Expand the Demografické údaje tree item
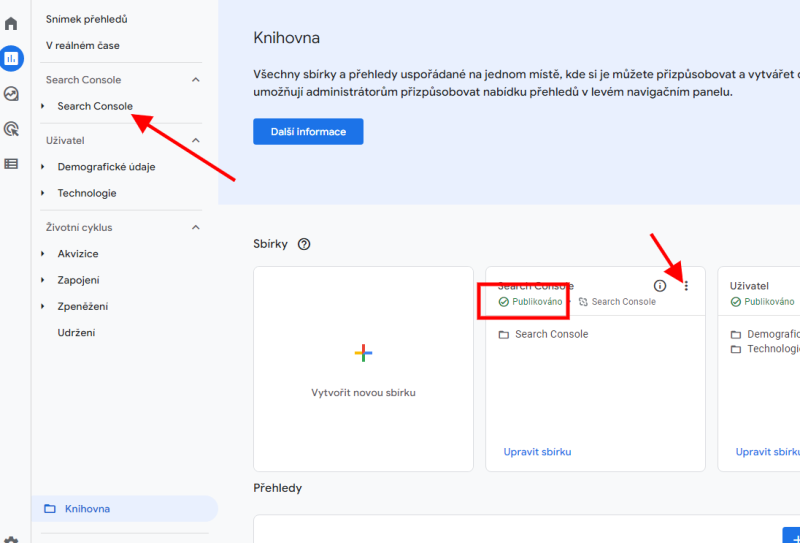The height and width of the screenshot is (543, 800). coord(43,167)
